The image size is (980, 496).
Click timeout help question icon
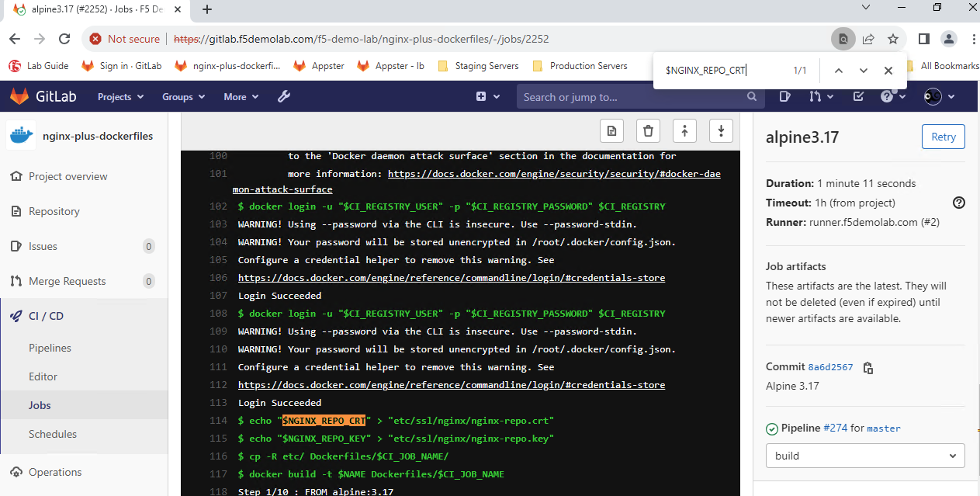pos(959,203)
